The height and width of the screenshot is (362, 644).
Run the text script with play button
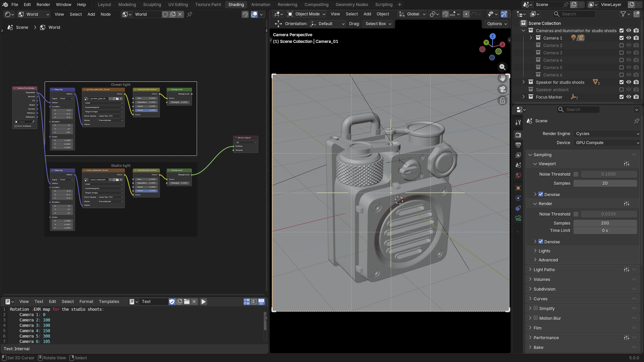[203, 302]
